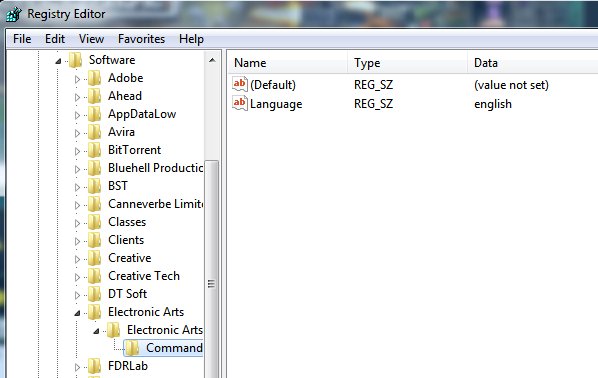
Task: Select the Classes key
Action: (127, 222)
